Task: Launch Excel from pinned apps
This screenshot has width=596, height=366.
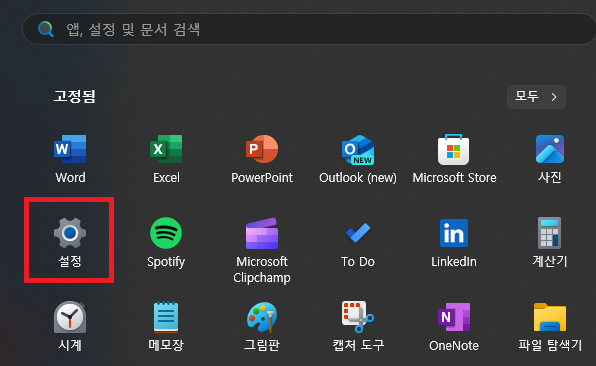Action: 166,159
